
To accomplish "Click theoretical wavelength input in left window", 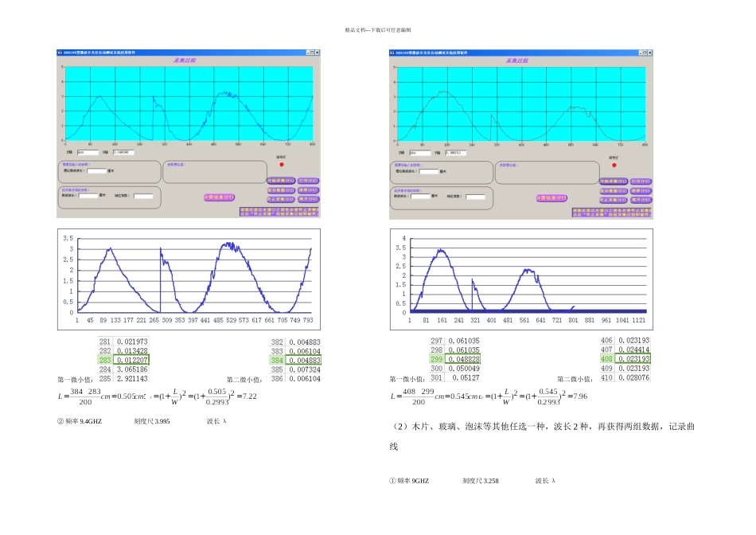I will 97,171.
